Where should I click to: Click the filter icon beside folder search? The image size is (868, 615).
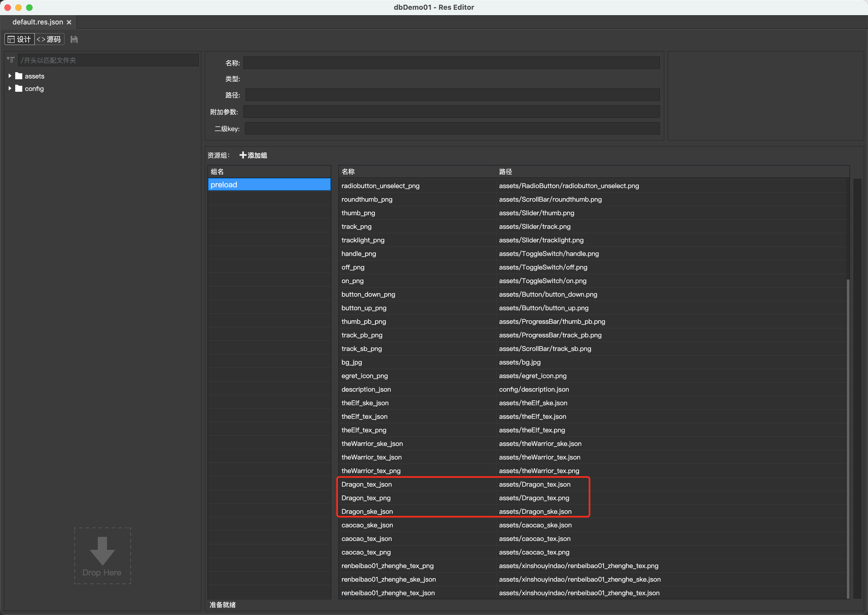click(11, 60)
